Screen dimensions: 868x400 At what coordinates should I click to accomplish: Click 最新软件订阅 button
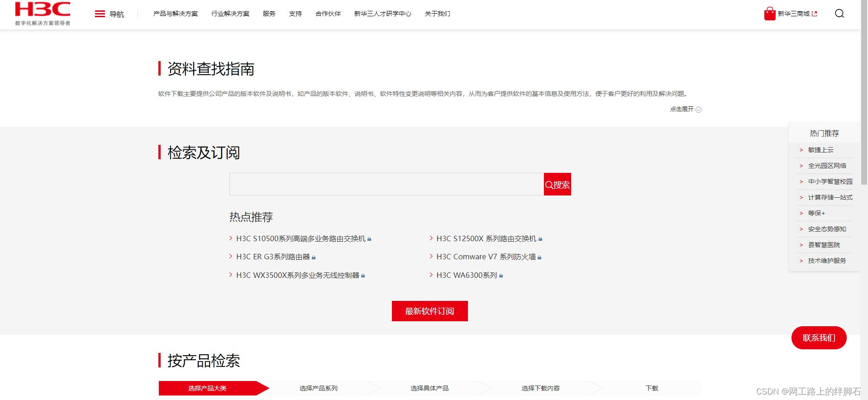tap(430, 311)
